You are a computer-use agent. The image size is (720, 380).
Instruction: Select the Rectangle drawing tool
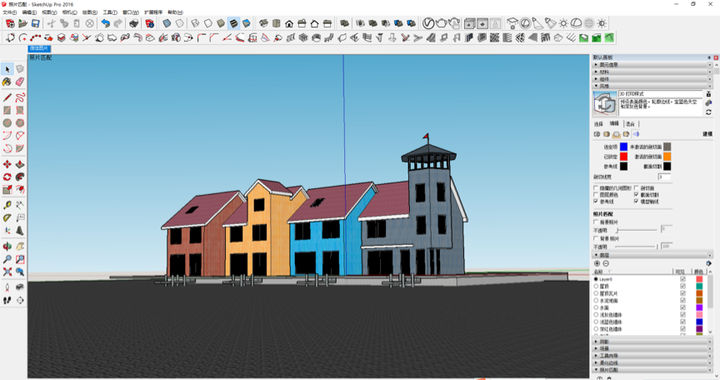(x=7, y=110)
